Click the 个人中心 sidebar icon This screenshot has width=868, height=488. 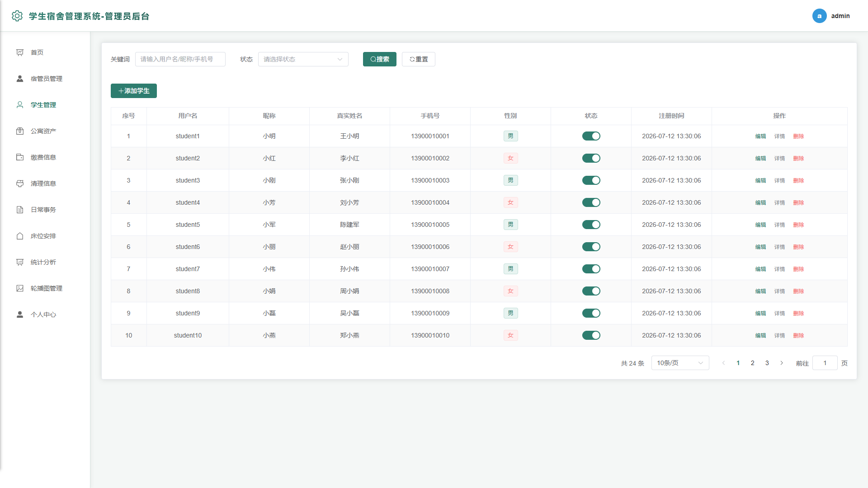20,314
